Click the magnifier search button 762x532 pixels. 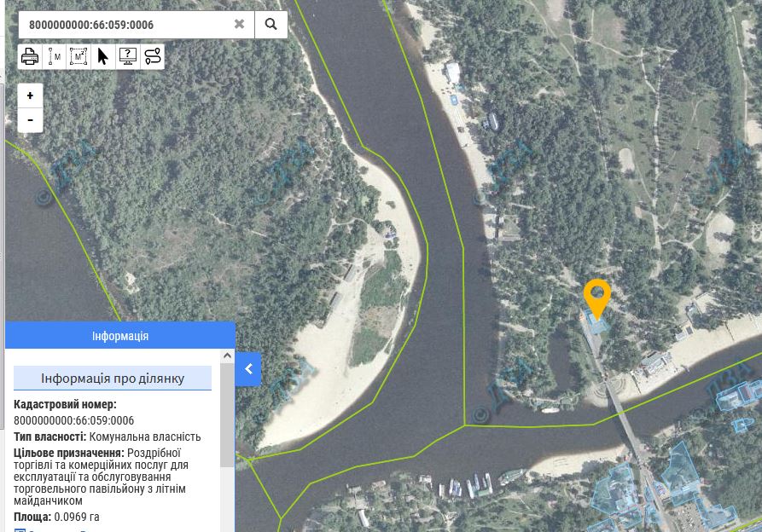pyautogui.click(x=270, y=24)
